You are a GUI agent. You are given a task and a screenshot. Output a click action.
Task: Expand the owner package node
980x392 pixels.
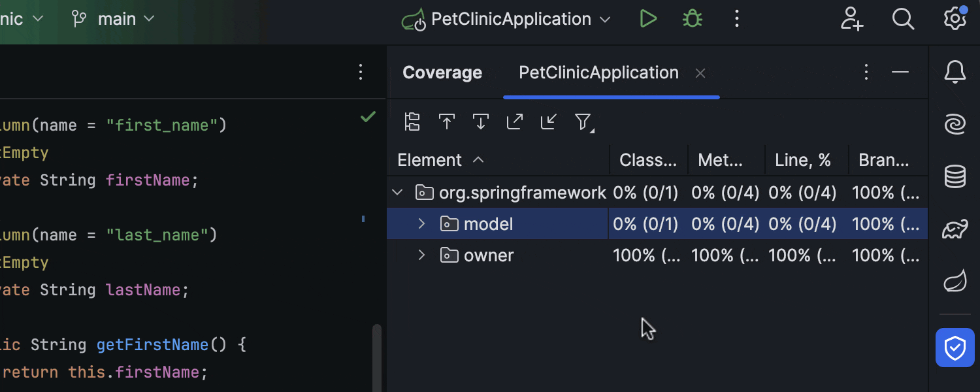(x=421, y=255)
